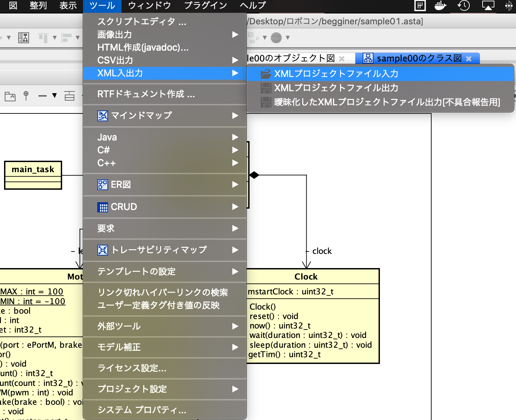Click the トレーサビリティマップ icon in the menu
This screenshot has width=516, height=420.
coord(102,250)
